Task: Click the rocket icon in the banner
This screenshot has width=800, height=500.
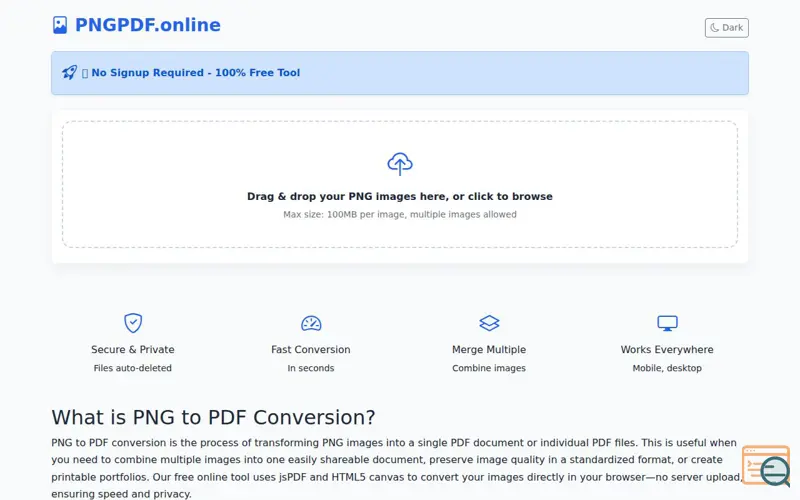Action: (69, 72)
